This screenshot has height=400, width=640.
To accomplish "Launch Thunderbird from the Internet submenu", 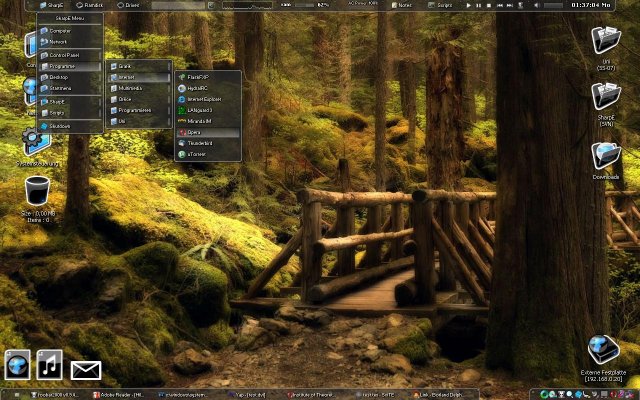I will tap(208, 143).
